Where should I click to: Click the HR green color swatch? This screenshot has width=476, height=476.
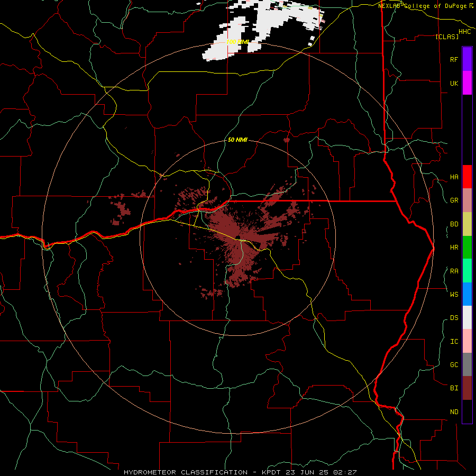[x=467, y=248]
